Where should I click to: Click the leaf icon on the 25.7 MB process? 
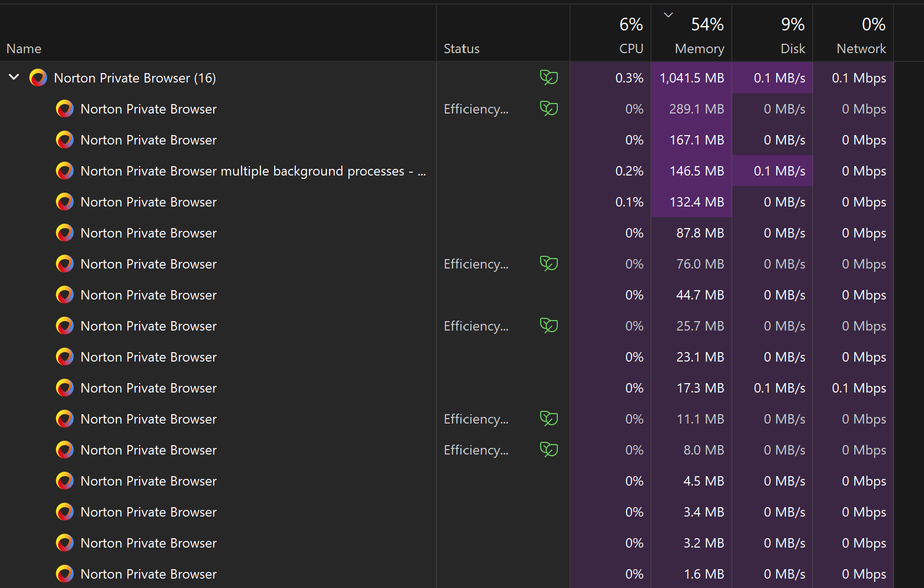(549, 326)
